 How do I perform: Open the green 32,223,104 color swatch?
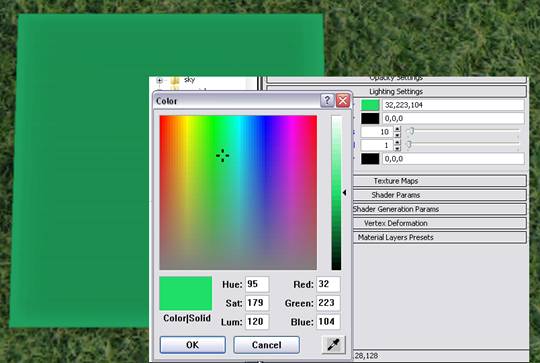(370, 105)
